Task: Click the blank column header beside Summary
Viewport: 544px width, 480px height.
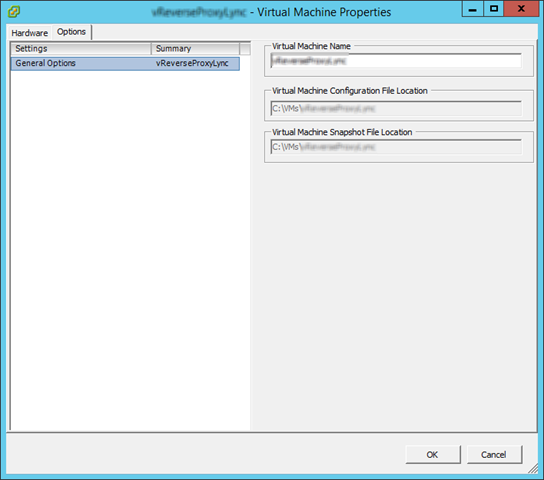Action: 245,49
